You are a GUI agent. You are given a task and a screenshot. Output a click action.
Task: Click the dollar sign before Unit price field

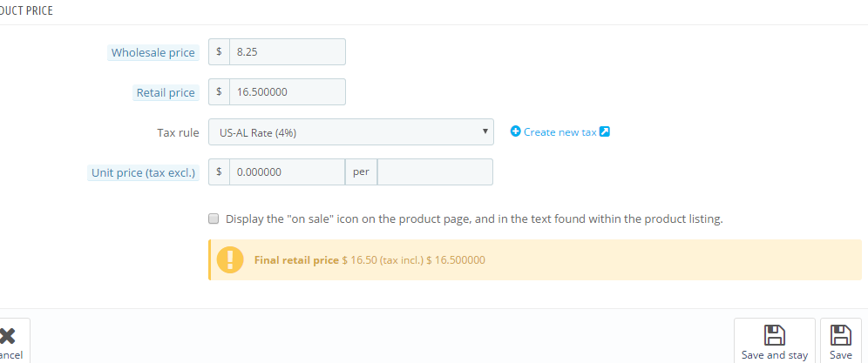tap(219, 171)
